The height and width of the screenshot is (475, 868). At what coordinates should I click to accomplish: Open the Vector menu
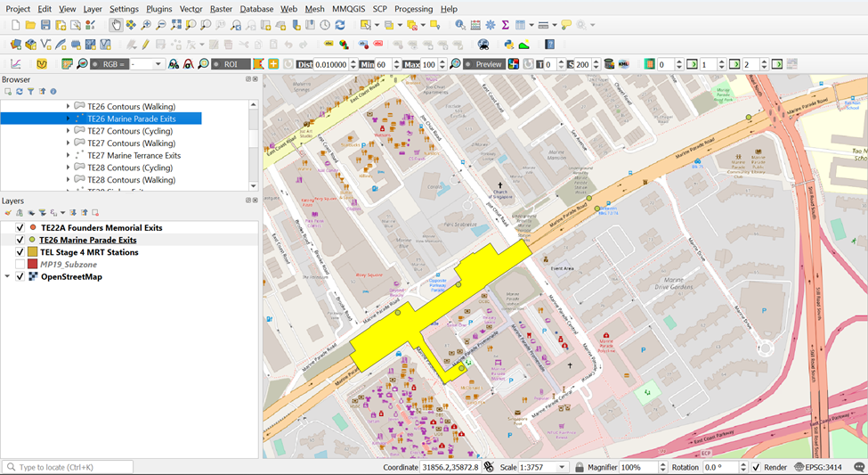click(x=191, y=9)
